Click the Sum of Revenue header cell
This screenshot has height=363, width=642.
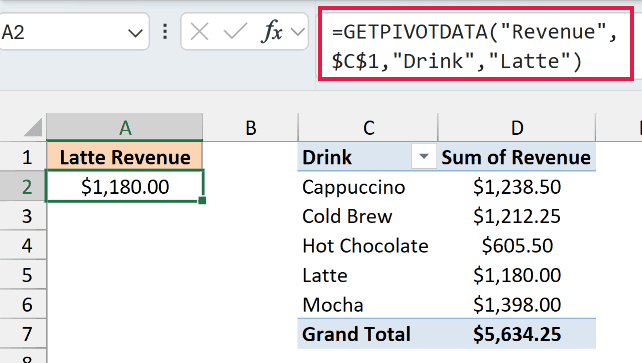coord(516,157)
